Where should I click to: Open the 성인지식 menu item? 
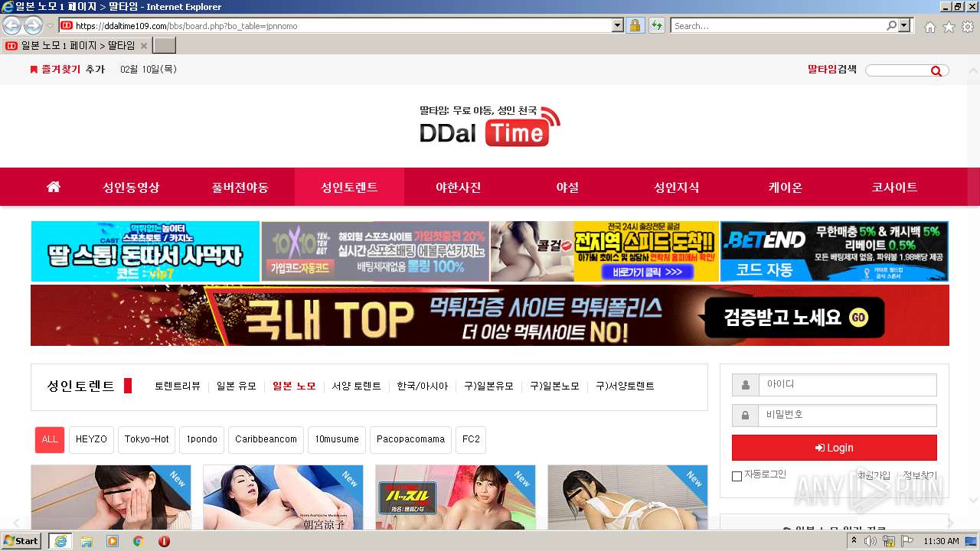[x=676, y=187]
